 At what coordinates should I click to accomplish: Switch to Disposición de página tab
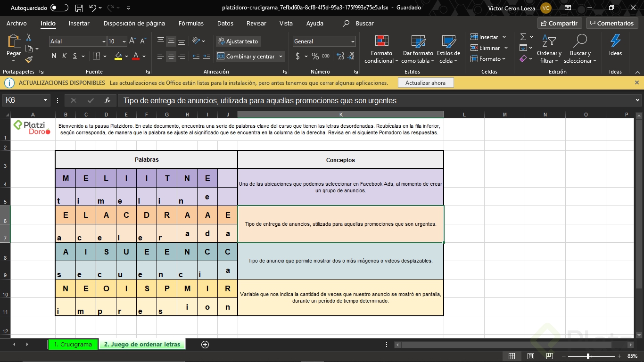[134, 23]
